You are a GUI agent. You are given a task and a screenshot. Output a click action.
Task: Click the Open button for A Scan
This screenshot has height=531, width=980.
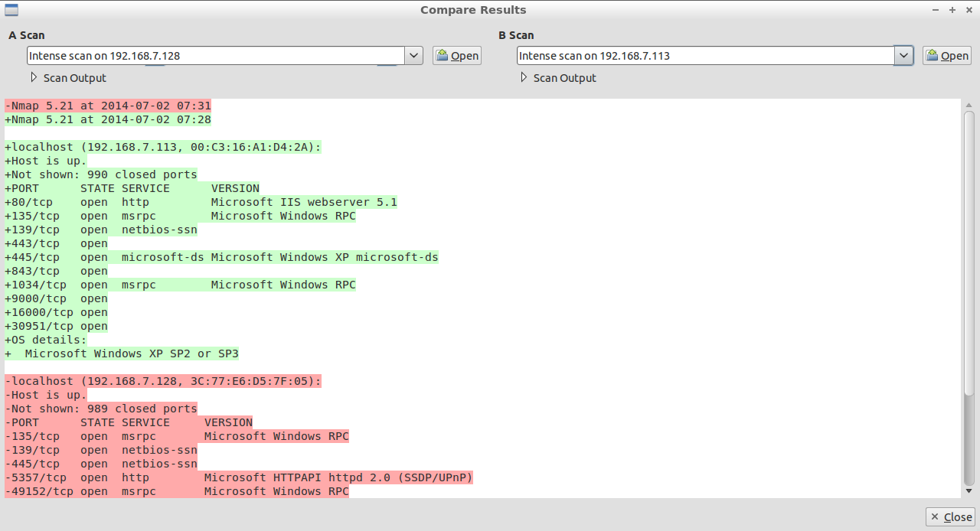click(x=457, y=55)
